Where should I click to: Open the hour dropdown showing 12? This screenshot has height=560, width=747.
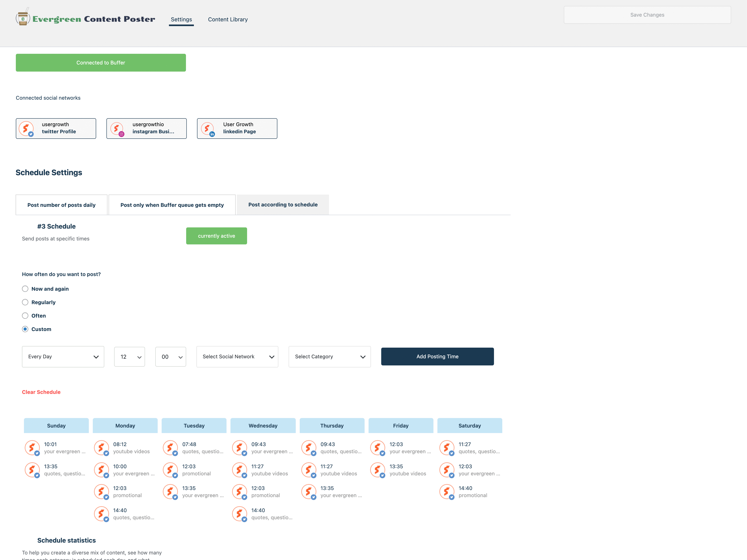(130, 357)
